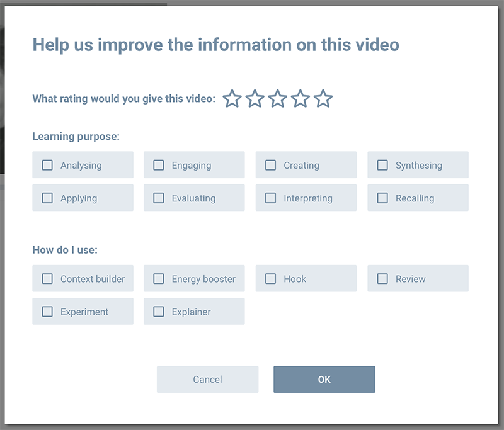The width and height of the screenshot is (504, 430).
Task: Tick the Engaging checkbox
Action: coord(159,165)
